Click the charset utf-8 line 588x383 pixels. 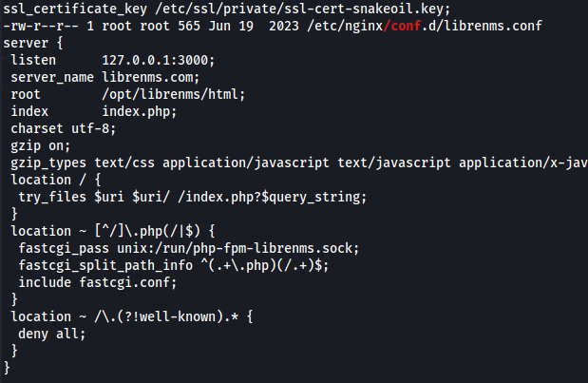(64, 128)
